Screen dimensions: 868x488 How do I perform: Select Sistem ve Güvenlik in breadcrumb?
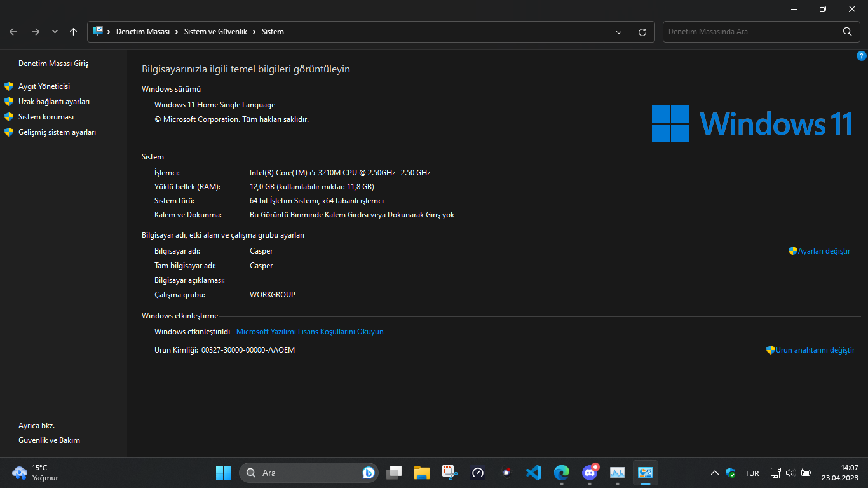point(215,32)
